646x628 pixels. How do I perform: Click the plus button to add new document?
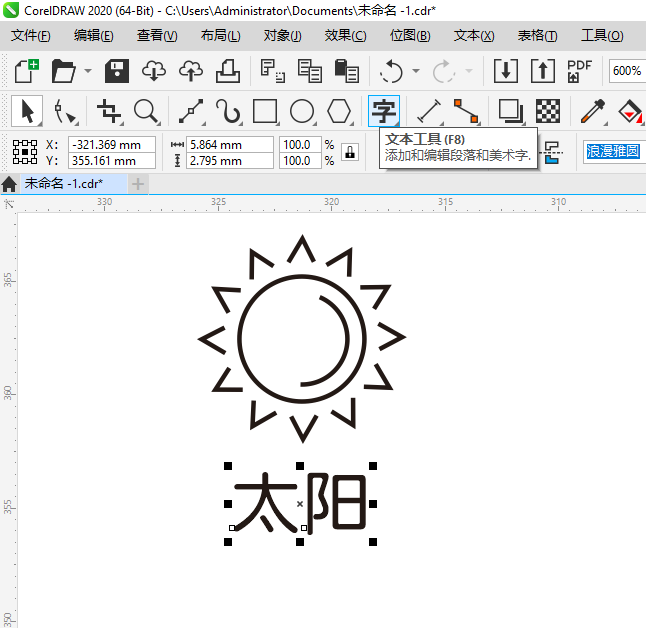(x=138, y=184)
